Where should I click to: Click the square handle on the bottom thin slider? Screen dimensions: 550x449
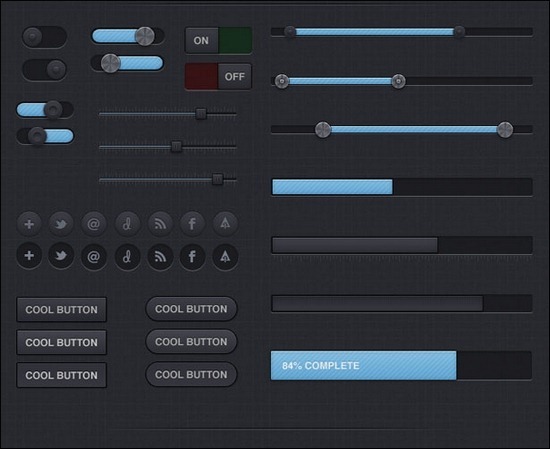coord(217,179)
